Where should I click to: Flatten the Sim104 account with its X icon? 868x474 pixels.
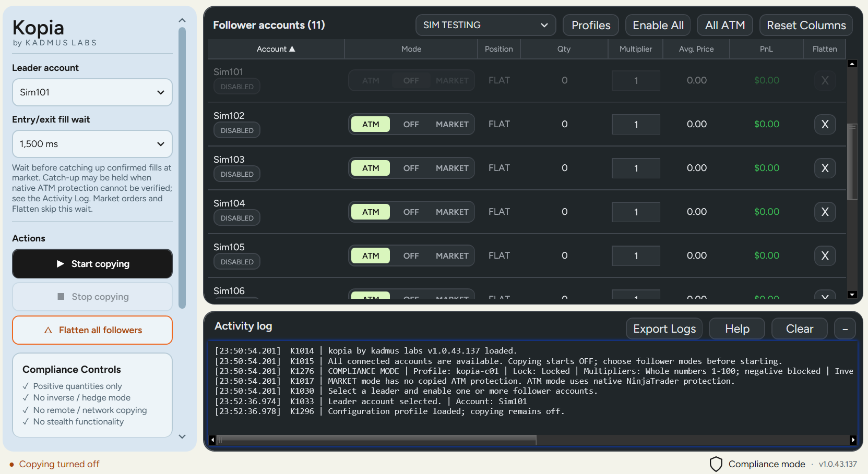[825, 212]
